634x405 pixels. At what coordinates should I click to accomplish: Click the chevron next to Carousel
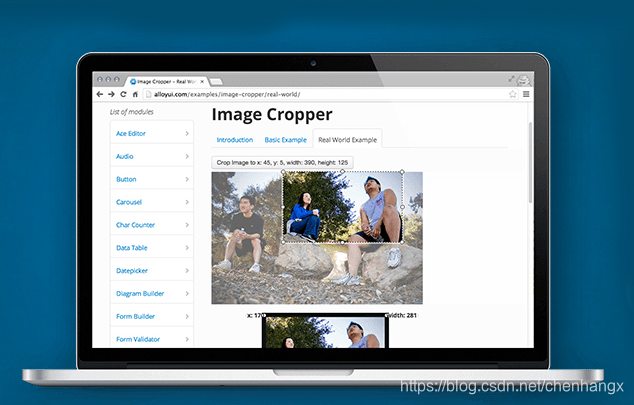(187, 202)
